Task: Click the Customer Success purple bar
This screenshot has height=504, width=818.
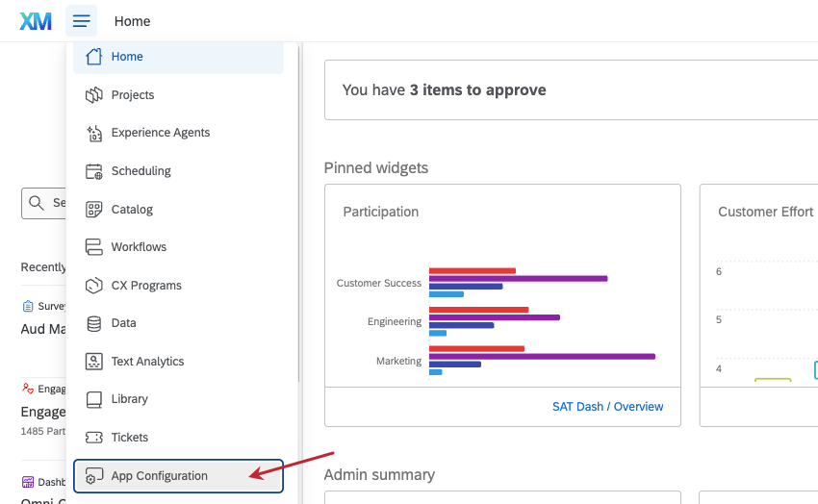Action: 519,278
